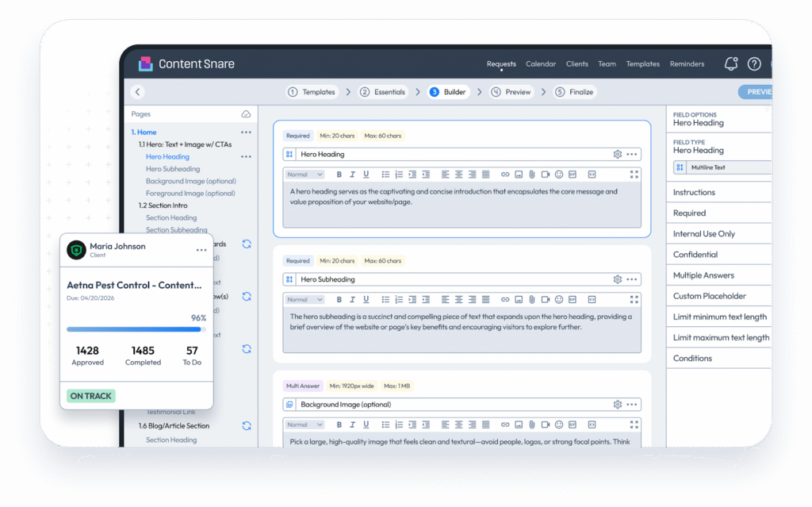Screen dimensions: 812x507
Task: Insert video in Hero Heading editor
Action: 546,175
